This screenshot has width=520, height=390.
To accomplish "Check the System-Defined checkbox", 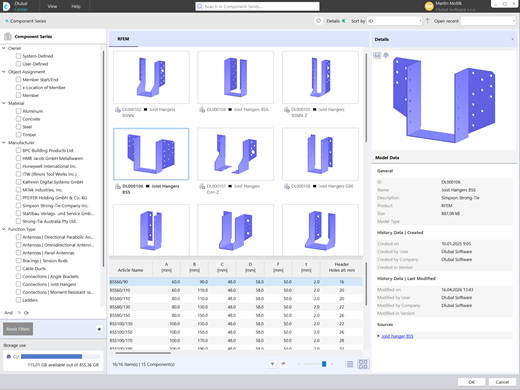I will tap(18, 56).
